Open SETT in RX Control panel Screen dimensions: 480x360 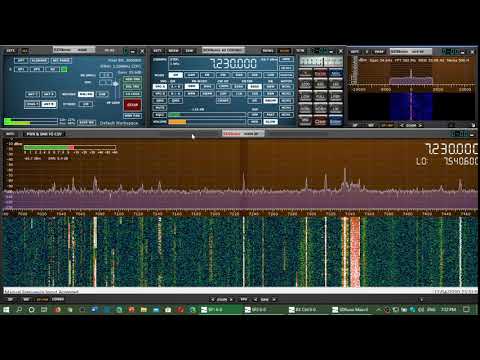coord(157,51)
